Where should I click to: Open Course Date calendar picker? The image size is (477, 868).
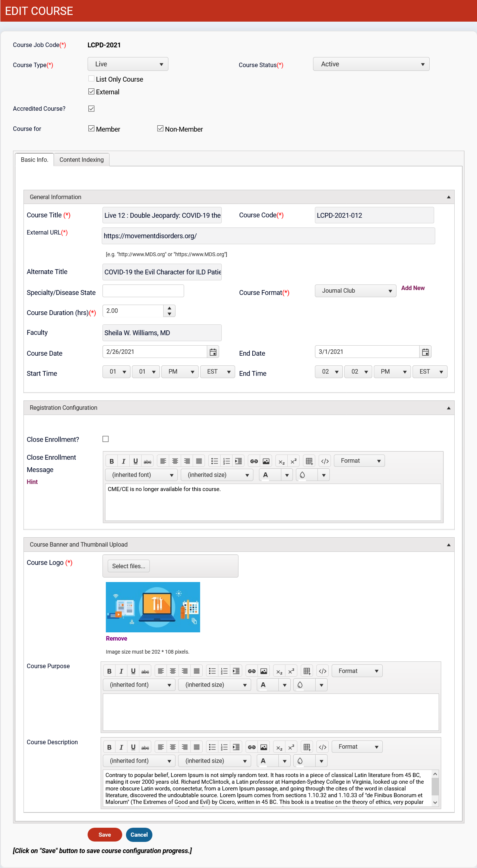click(213, 352)
